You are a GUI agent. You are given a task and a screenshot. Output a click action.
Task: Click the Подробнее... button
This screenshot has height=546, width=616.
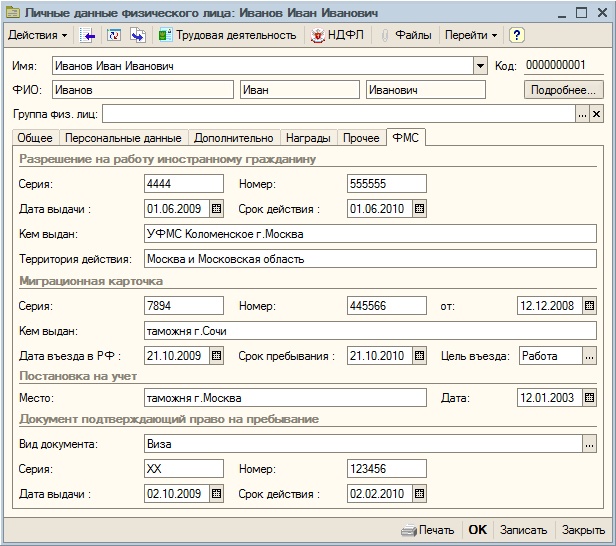[563, 90]
